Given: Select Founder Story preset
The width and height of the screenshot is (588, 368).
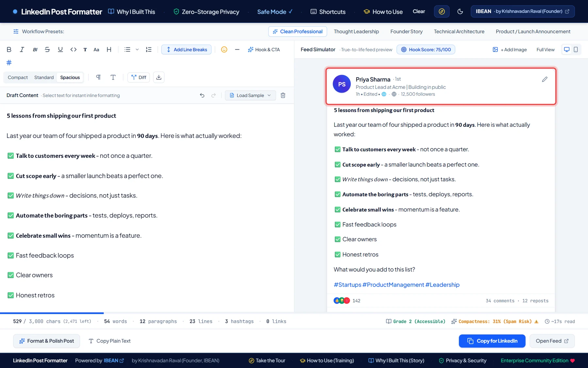Looking at the screenshot, I should (x=406, y=32).
